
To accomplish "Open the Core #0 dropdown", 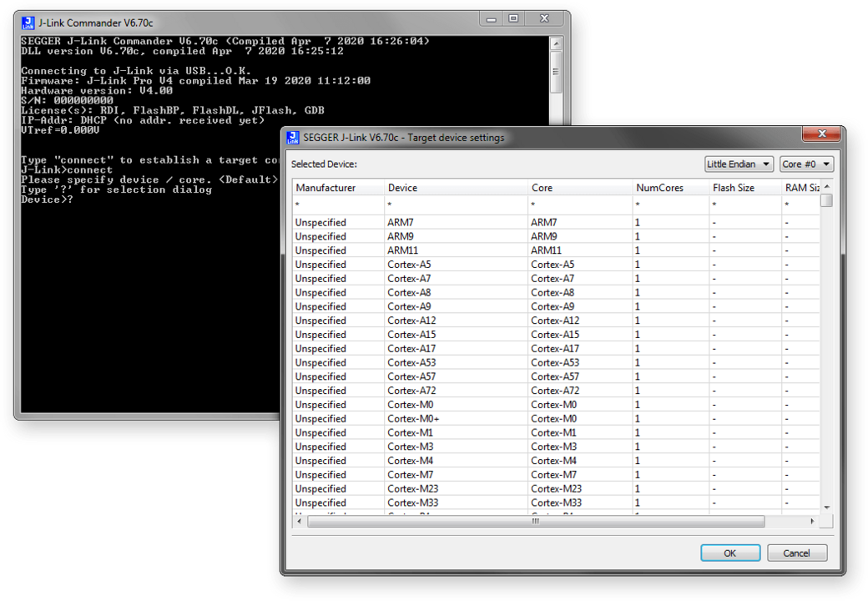I will click(806, 164).
